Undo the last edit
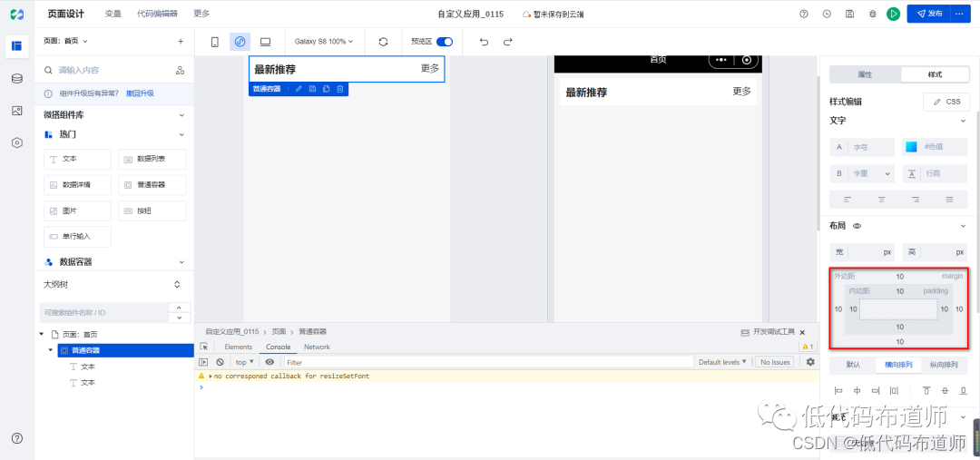Viewport: 980px width, 460px height. point(484,42)
